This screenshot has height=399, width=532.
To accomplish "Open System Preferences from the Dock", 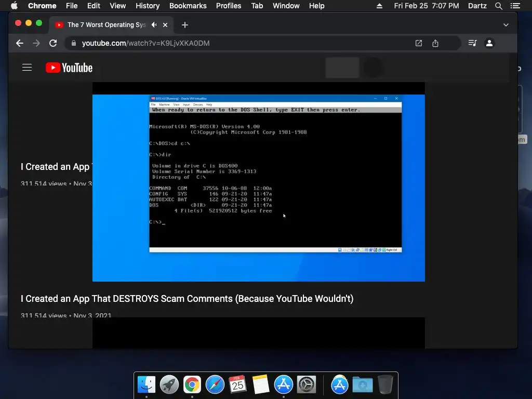I will click(307, 384).
